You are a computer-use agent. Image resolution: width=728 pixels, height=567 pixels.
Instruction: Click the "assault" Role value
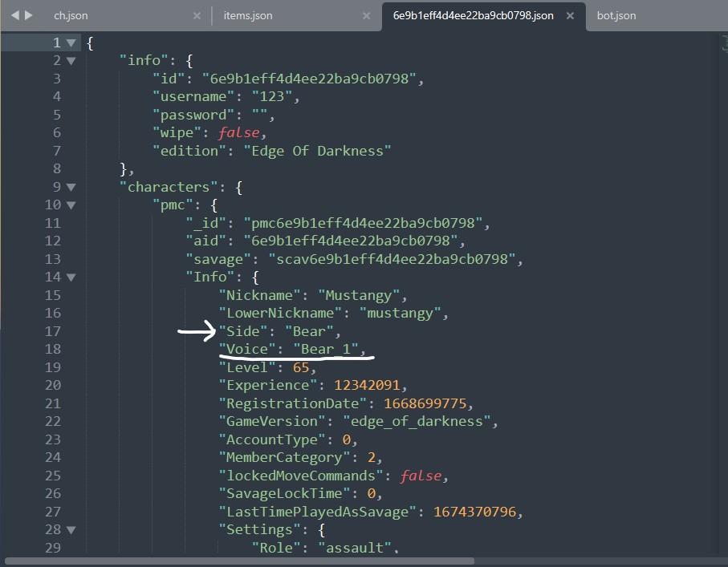(355, 548)
